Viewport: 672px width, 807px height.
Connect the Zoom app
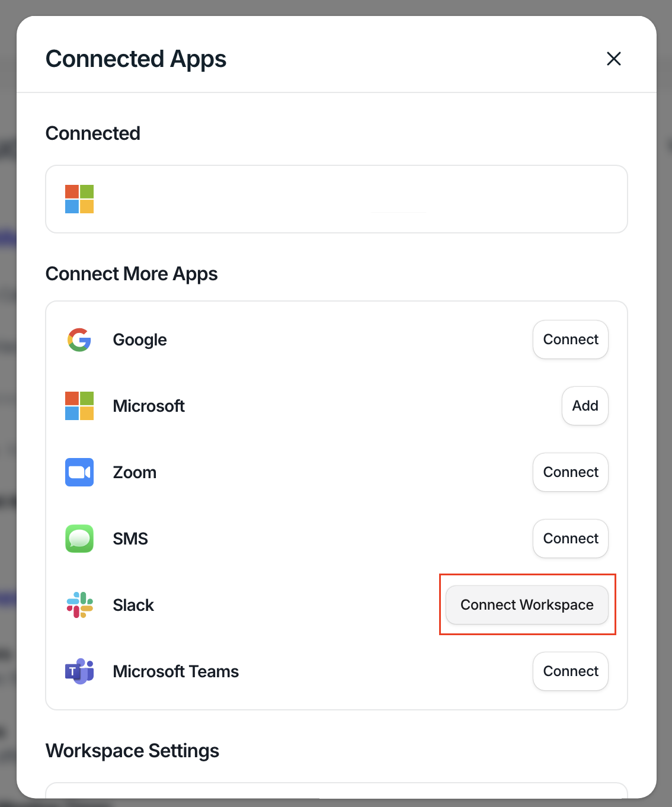point(571,472)
